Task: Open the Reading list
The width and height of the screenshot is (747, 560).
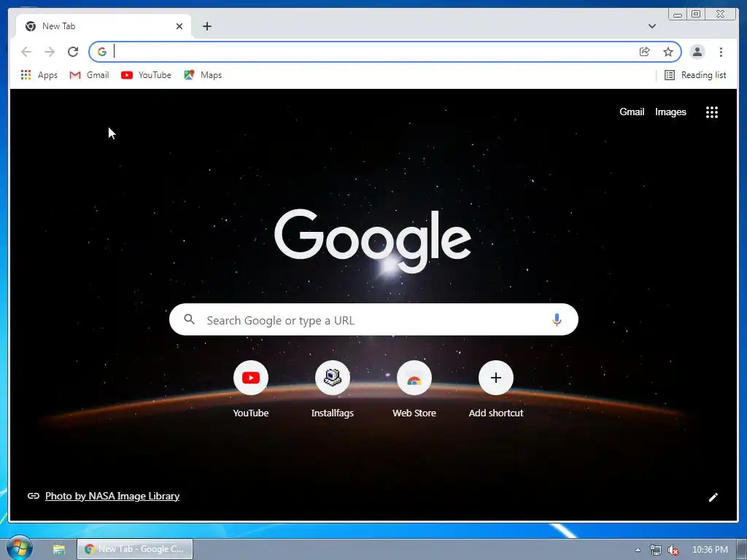Action: coord(695,75)
